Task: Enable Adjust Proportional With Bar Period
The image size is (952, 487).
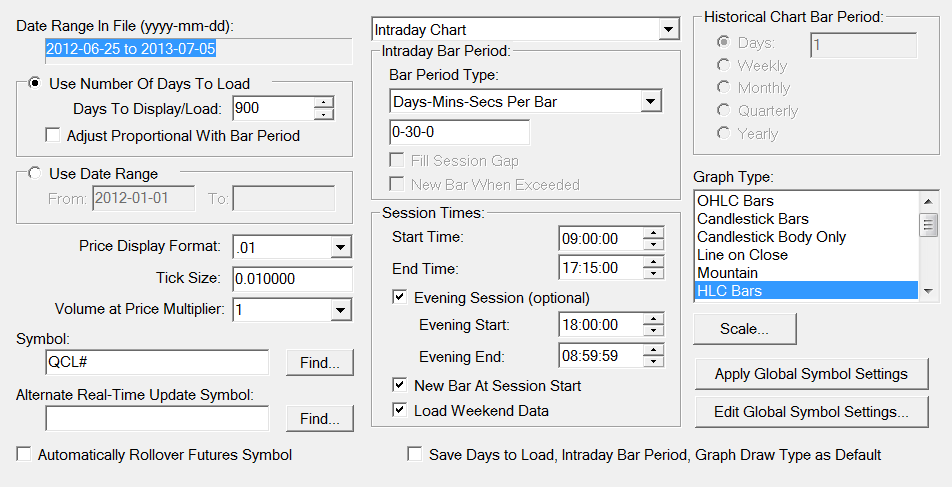Action: point(53,135)
